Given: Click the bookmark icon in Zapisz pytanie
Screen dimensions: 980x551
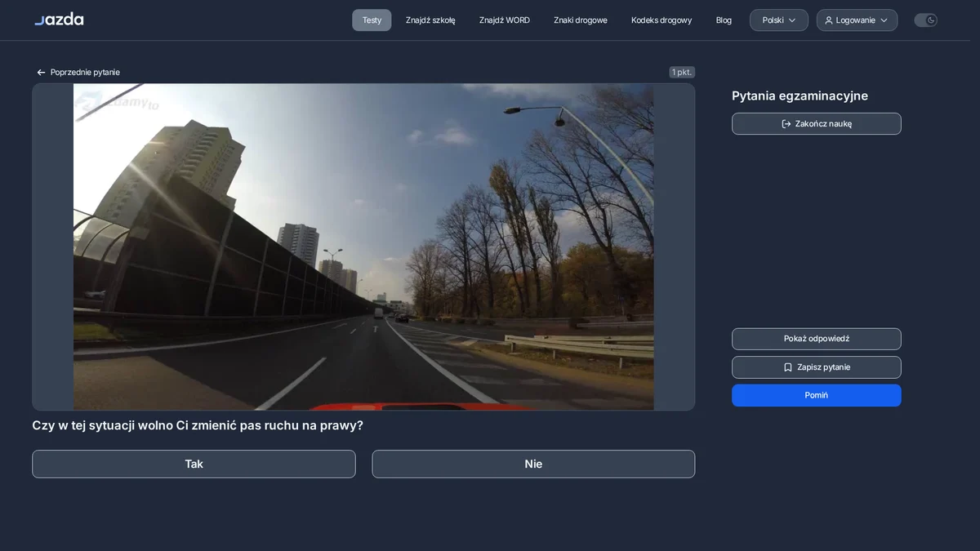Looking at the screenshot, I should [788, 367].
